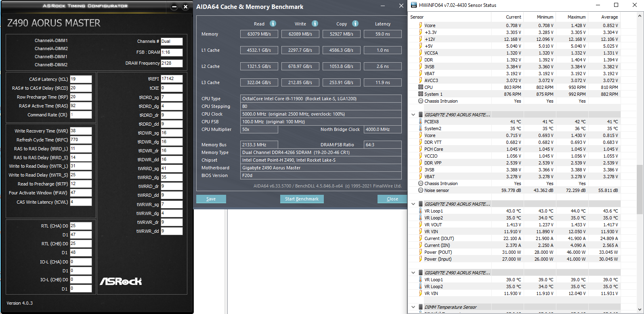Click the ChannelA-DIMM1 label in ASRock

pos(51,41)
